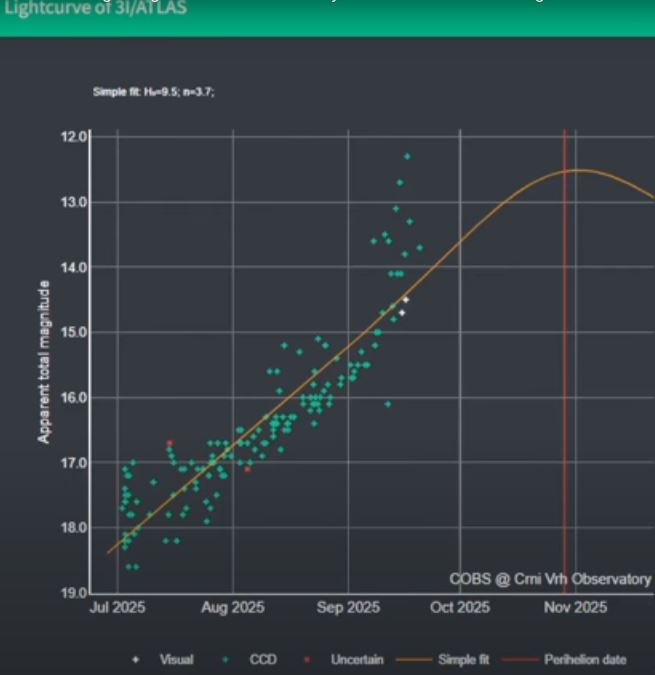
Task: Click the 'COBS @ Crni Vrh Observatory' credit text
Action: pos(550,579)
